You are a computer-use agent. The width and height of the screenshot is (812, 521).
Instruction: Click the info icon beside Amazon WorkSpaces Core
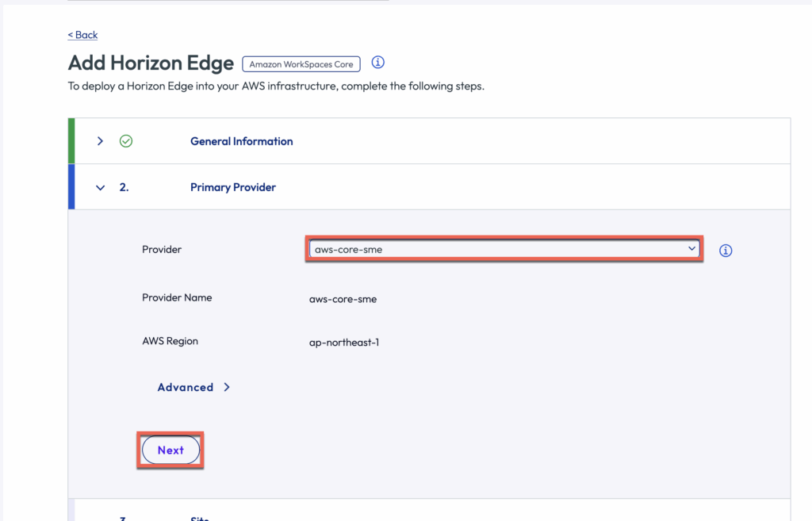click(378, 63)
